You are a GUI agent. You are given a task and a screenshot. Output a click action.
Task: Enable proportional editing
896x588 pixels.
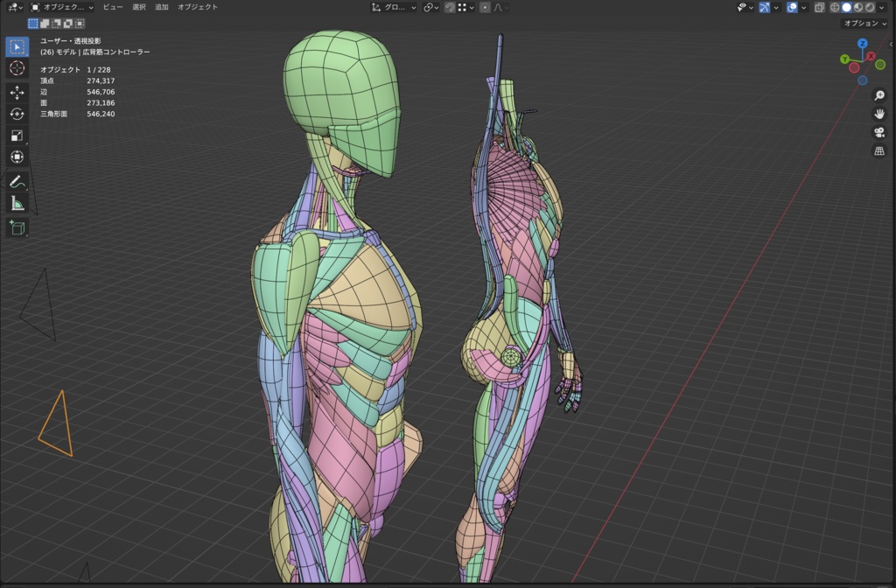point(485,8)
